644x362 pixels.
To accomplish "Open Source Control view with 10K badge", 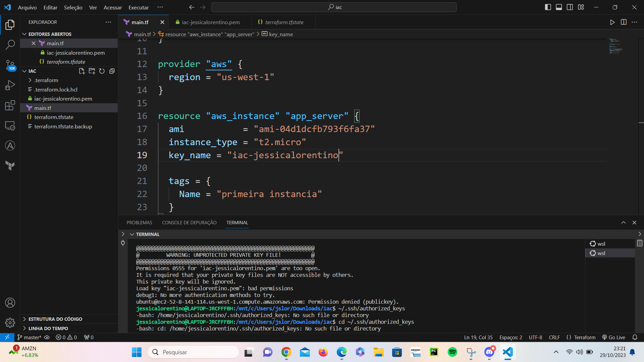I will (x=10, y=65).
